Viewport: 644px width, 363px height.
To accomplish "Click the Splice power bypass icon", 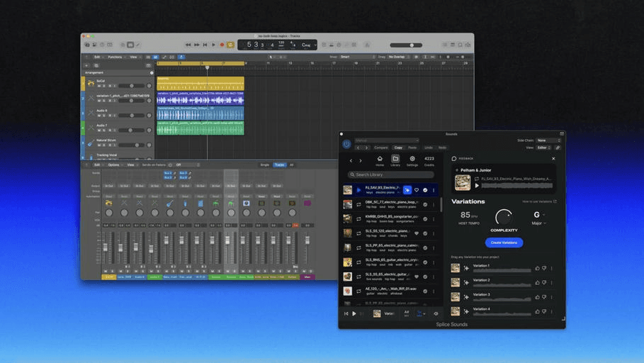I will point(346,143).
